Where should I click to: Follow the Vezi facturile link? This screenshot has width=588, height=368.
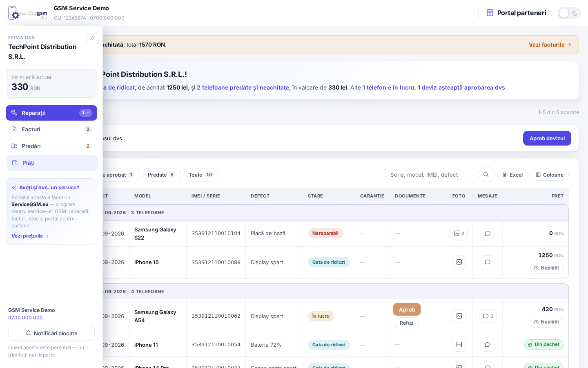550,45
